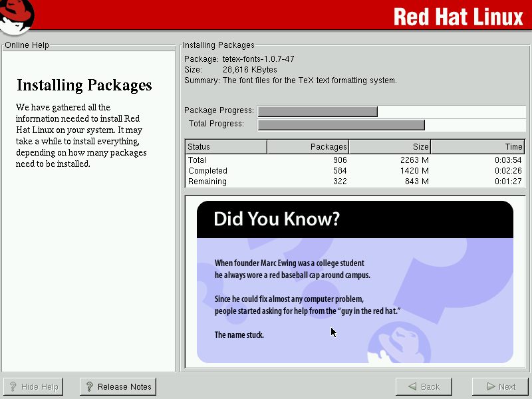This screenshot has height=399, width=532.
Task: Click the Summary text about TeX fonts
Action: tap(310, 80)
